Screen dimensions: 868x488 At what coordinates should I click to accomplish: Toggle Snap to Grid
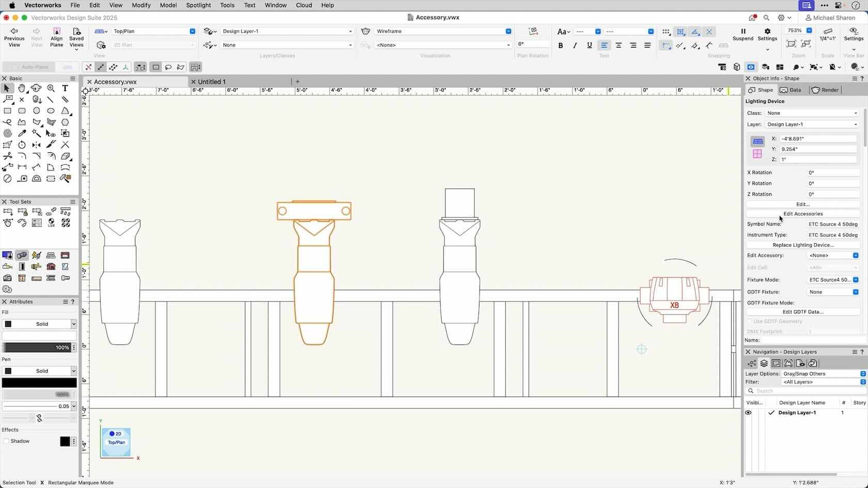click(x=666, y=32)
